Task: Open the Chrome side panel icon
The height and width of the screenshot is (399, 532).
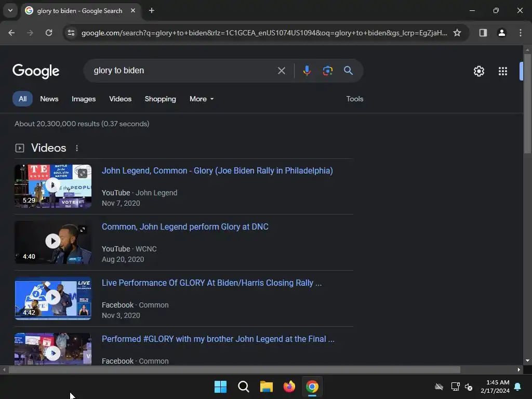Action: click(x=483, y=33)
